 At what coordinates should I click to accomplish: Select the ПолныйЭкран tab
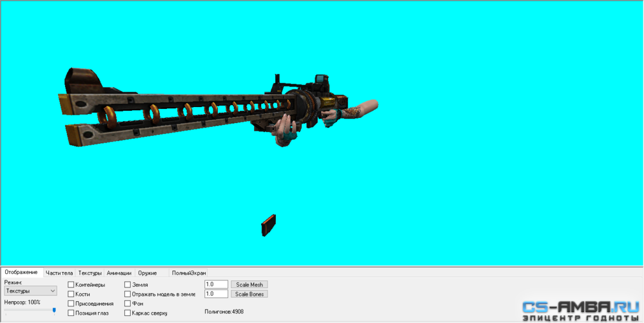pos(188,273)
